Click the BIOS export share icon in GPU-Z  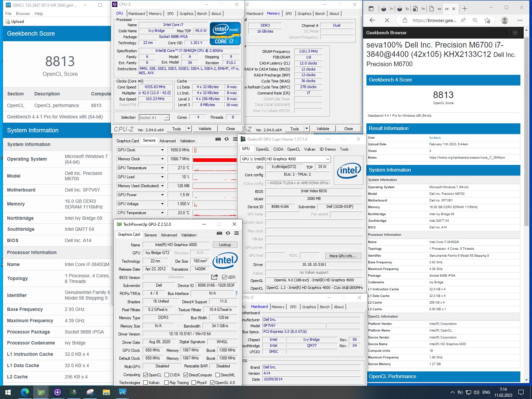(x=214, y=277)
